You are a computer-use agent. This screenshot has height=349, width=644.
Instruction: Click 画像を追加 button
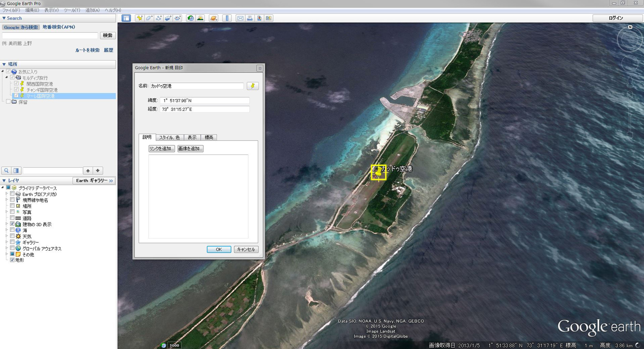click(190, 149)
